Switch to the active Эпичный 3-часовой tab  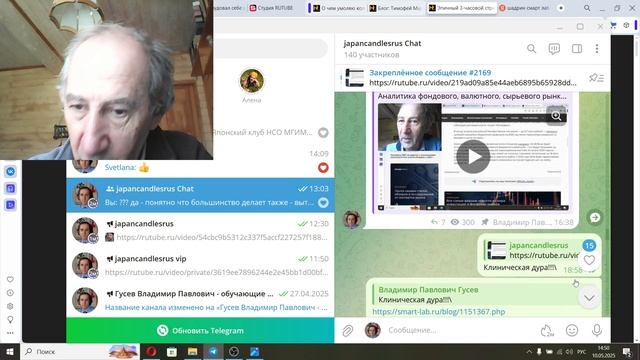tap(461, 8)
